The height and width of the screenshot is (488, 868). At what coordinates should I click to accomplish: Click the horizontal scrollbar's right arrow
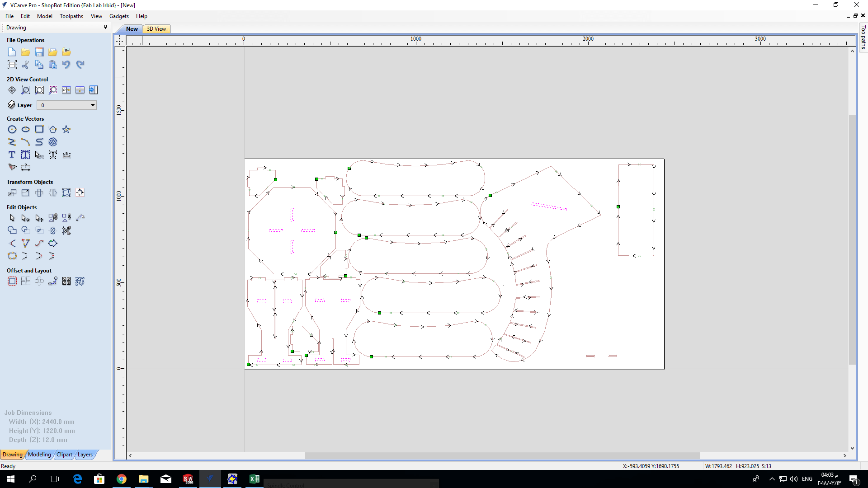pos(844,455)
